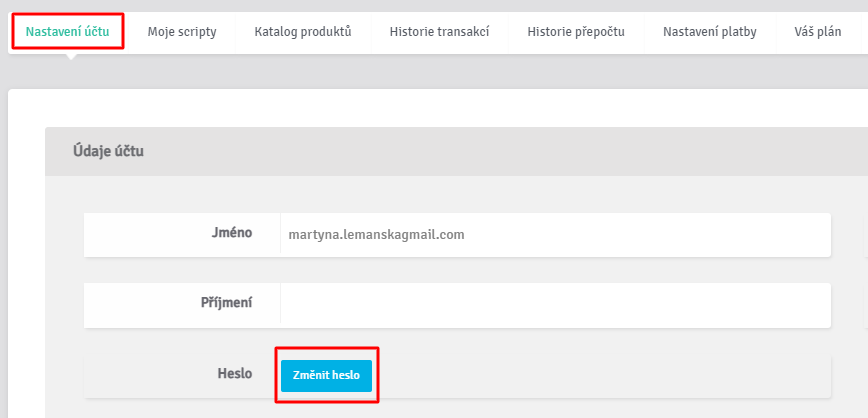Click the Heslo row label
The width and height of the screenshot is (868, 418).
[235, 374]
